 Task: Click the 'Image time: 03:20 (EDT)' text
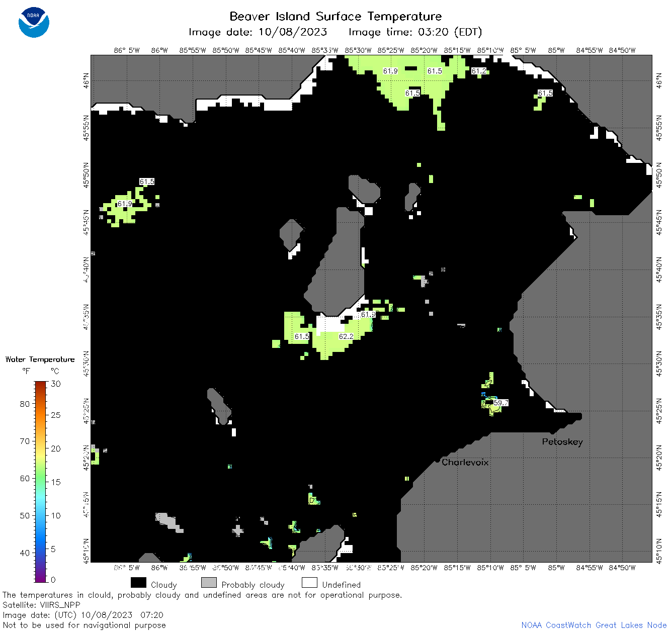(x=415, y=32)
